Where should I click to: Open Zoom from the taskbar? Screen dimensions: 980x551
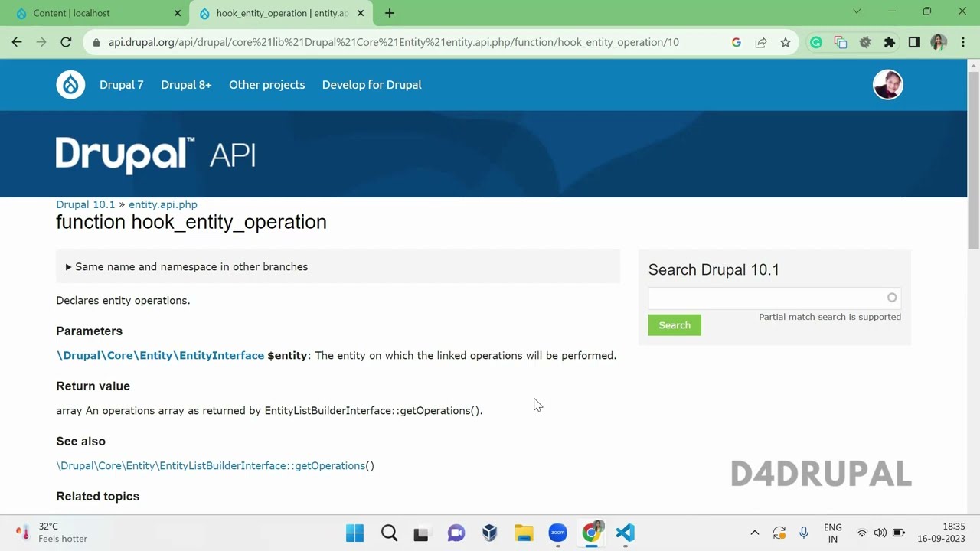[x=557, y=533]
